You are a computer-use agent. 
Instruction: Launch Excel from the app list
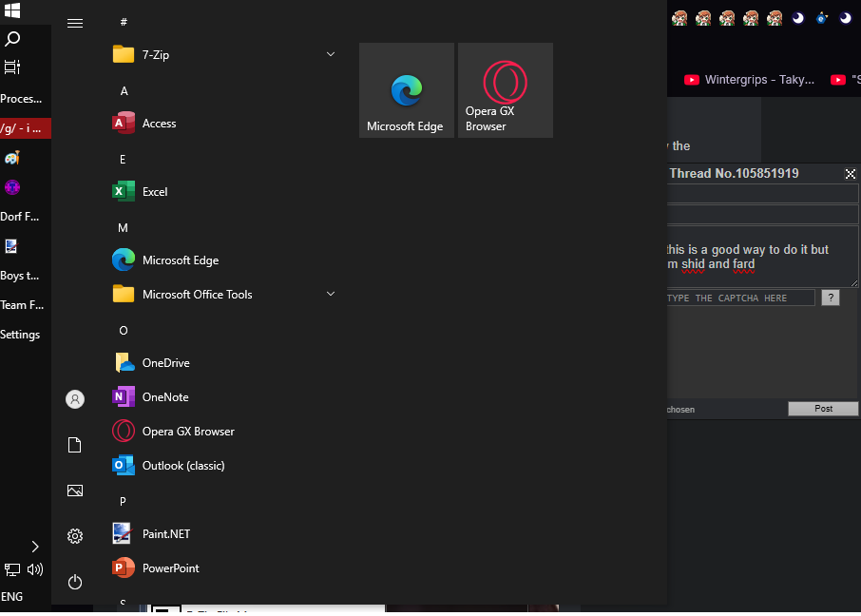click(x=224, y=192)
